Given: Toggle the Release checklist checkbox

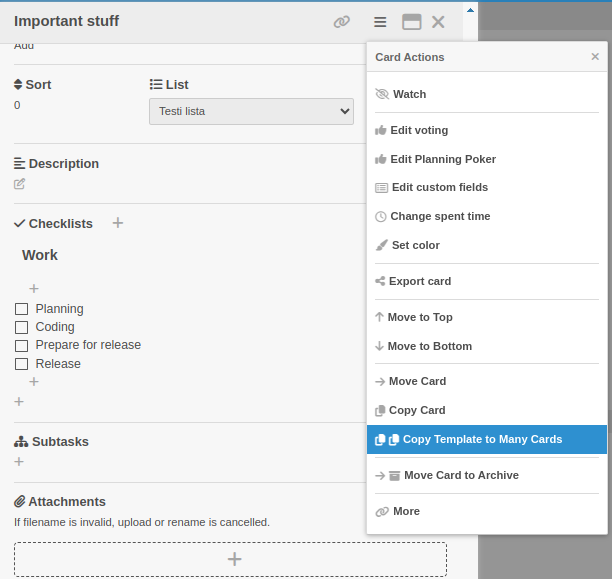Looking at the screenshot, I should tap(21, 364).
